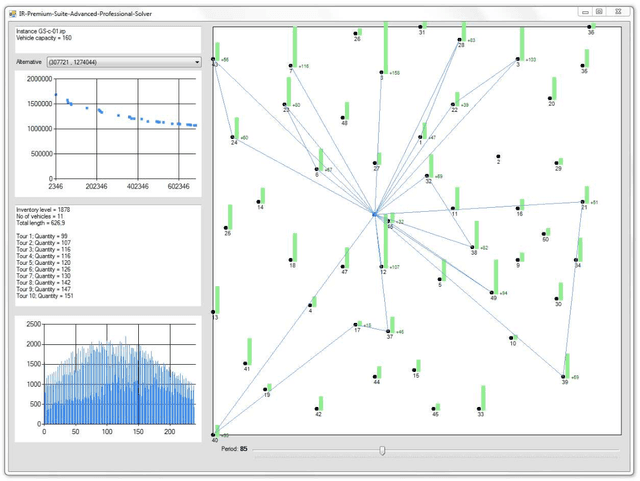Click the first point in scatter plot
This screenshot has width=640, height=481.
56,94
